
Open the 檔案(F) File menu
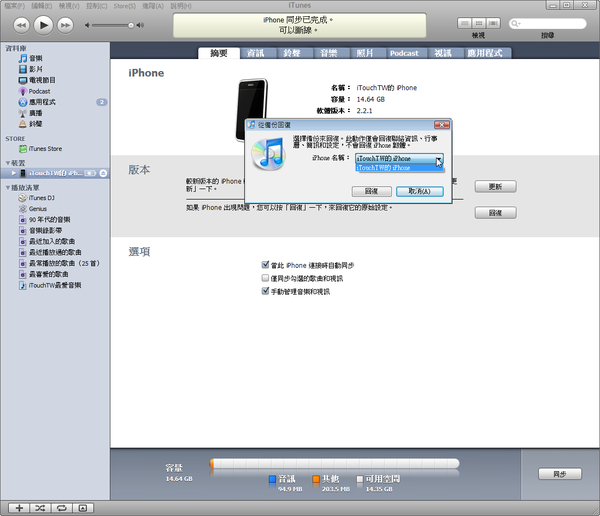pos(15,6)
